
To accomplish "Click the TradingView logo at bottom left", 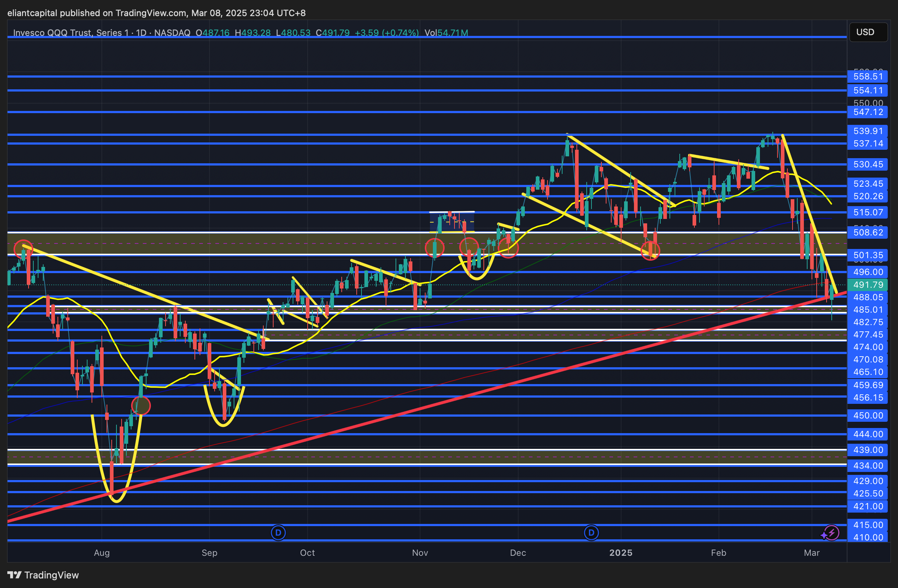I will (43, 575).
